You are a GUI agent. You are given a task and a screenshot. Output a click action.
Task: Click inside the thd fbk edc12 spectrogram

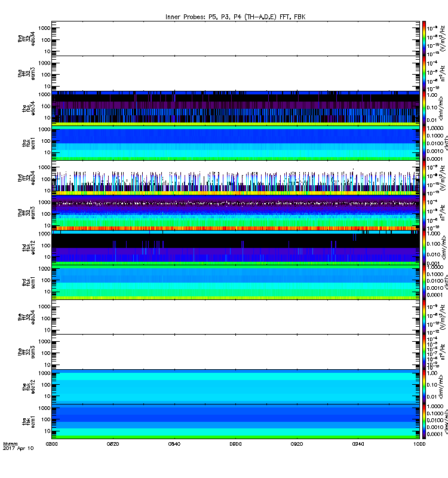click(x=235, y=247)
